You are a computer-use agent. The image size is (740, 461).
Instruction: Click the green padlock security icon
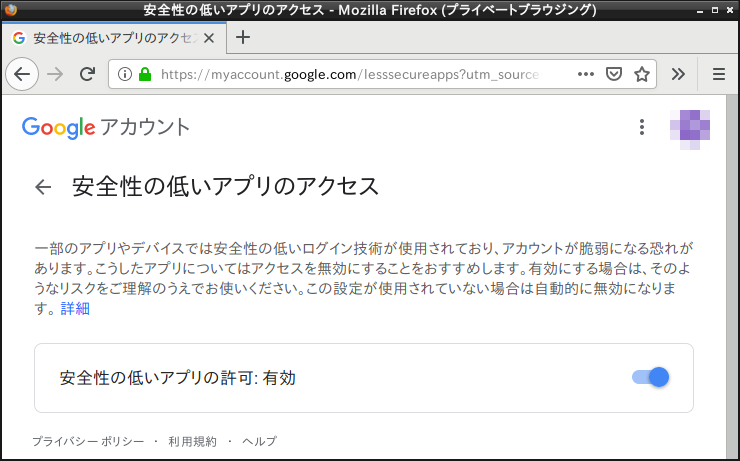pyautogui.click(x=145, y=74)
